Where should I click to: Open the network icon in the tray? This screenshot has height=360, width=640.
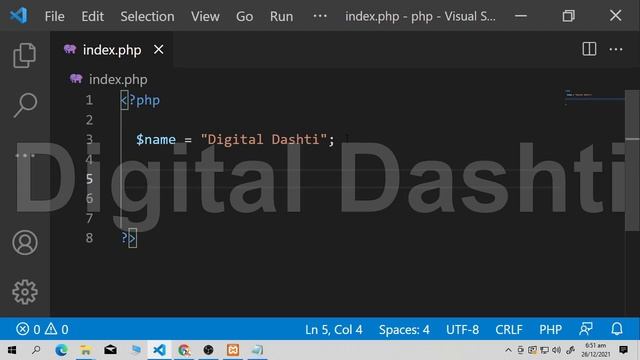click(544, 350)
